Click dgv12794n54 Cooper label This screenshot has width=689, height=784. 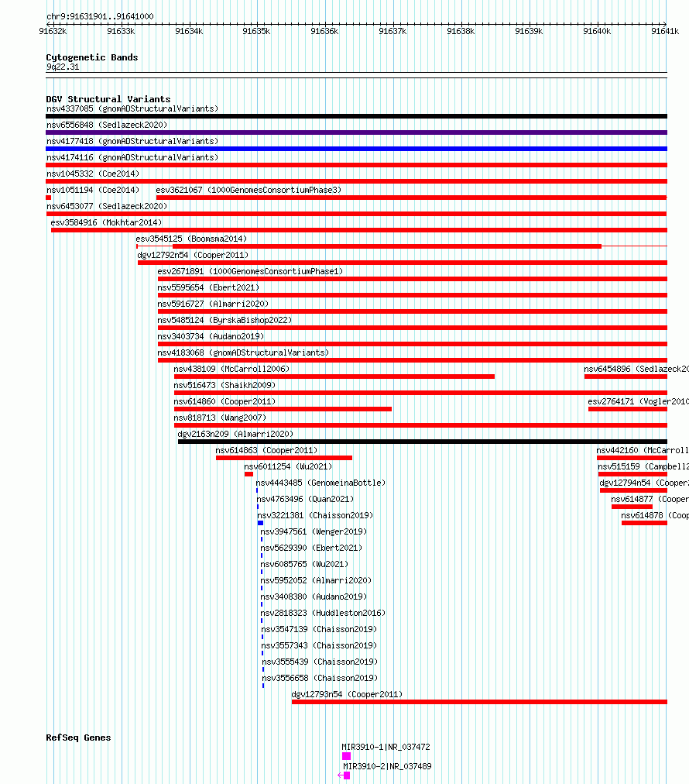(x=644, y=483)
